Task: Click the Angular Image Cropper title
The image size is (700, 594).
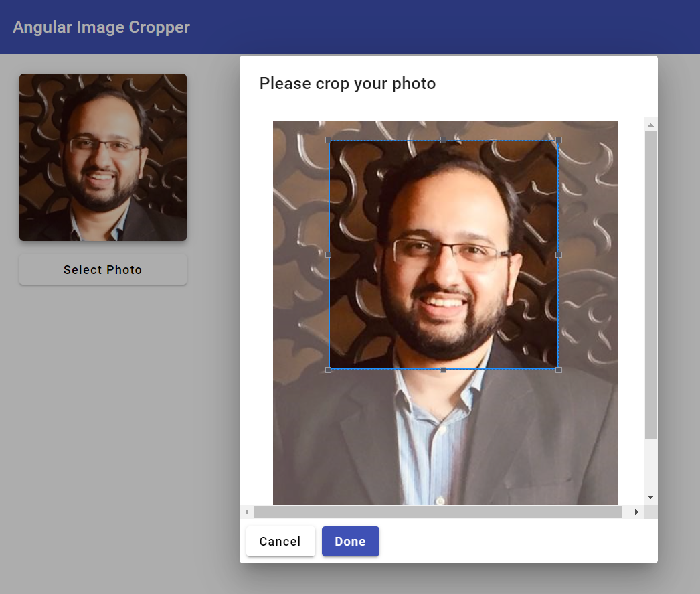Action: [101, 27]
